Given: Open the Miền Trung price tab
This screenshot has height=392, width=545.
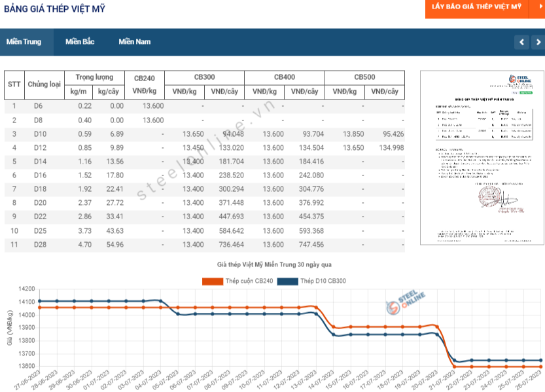Looking at the screenshot, I should click(24, 42).
